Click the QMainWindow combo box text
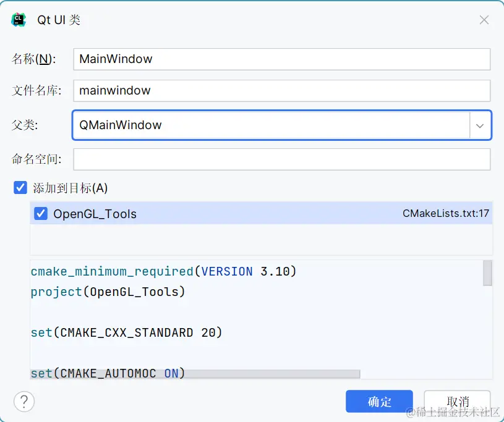The height and width of the screenshot is (422, 504). pyautogui.click(x=121, y=125)
